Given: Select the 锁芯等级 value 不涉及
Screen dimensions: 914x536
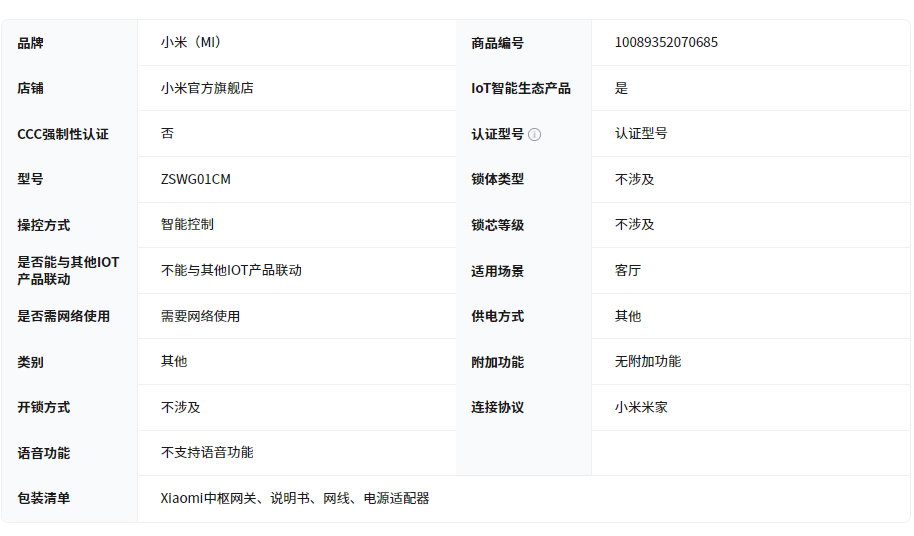Looking at the screenshot, I should click(x=635, y=224).
